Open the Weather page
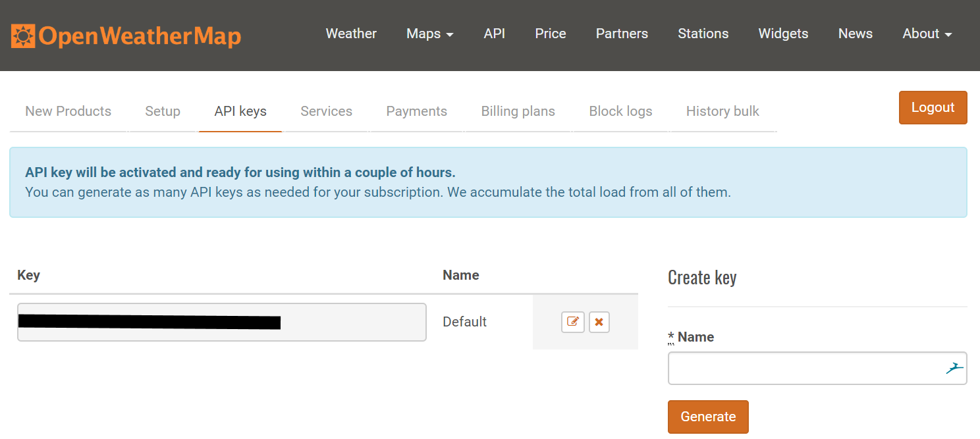Image resolution: width=980 pixels, height=439 pixels. coord(351,34)
